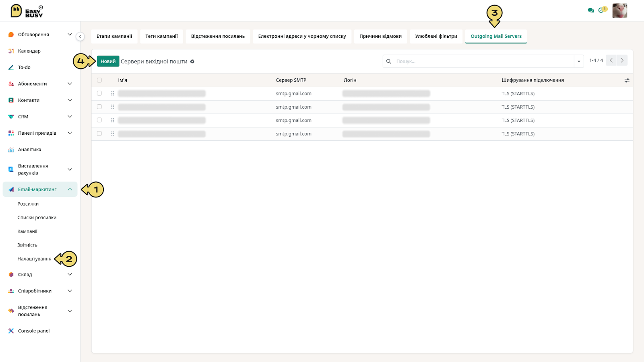Open the Календар sidebar icon
Screen dimensions: 644x362
click(x=11, y=51)
